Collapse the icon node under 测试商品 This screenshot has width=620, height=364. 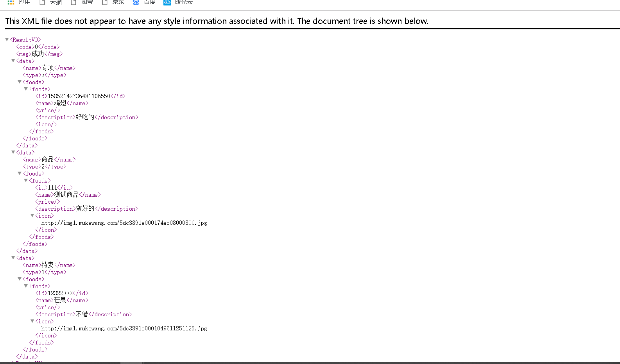[x=32, y=215]
